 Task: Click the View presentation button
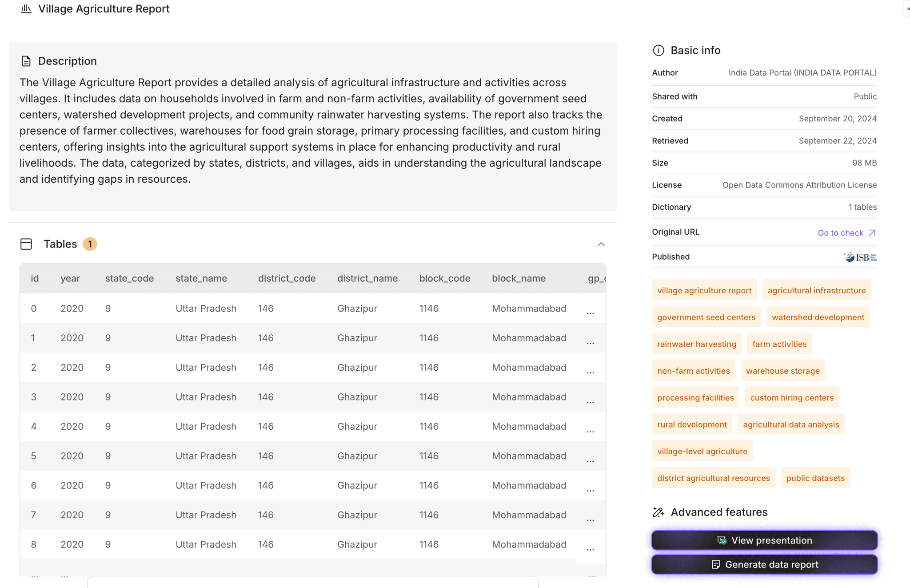point(764,540)
